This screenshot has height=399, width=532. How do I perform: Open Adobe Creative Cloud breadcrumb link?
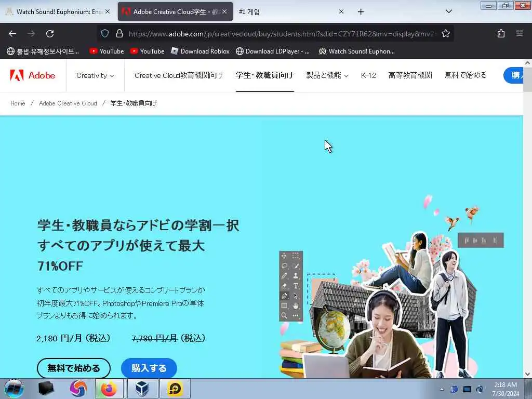point(68,103)
